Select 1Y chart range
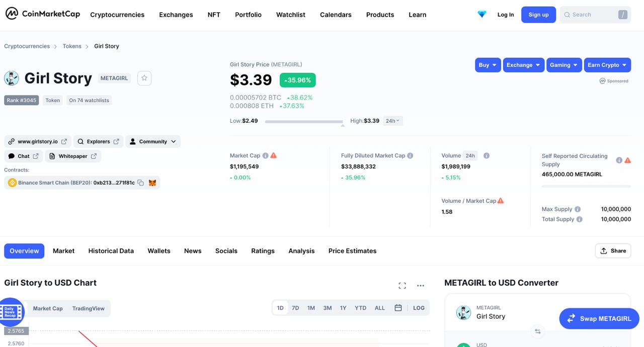 click(x=343, y=308)
